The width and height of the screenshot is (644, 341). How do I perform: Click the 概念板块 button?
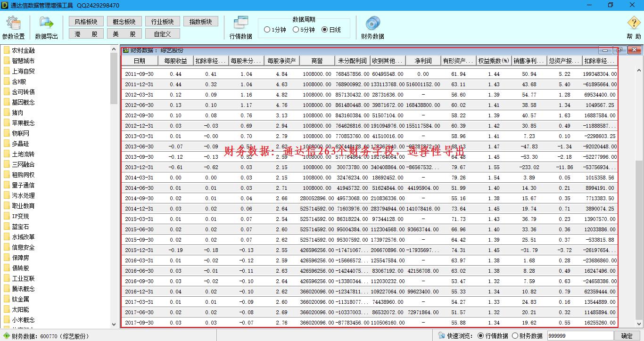[x=124, y=21]
